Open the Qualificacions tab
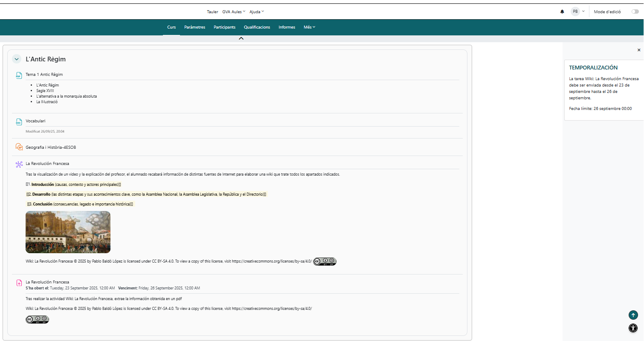644x341 pixels. pos(257,27)
